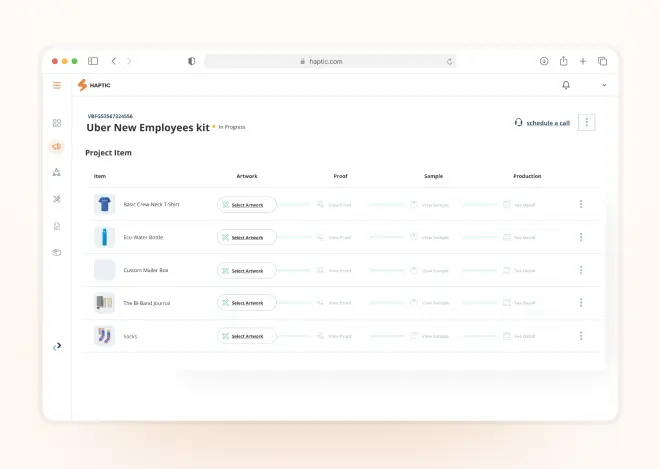Click project ID VBFG53567324556

tap(110, 116)
